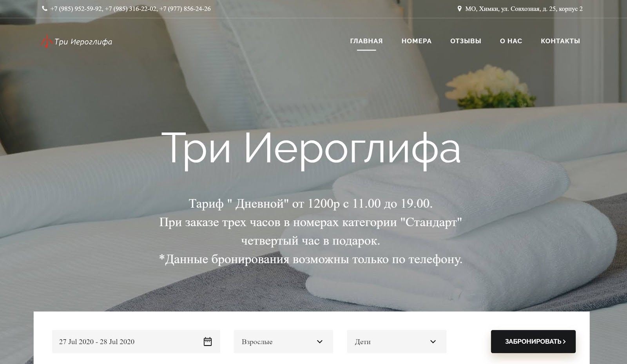The image size is (627, 364).
Task: Open the ОТЗЫВЫ page from the menu
Action: pyautogui.click(x=466, y=41)
